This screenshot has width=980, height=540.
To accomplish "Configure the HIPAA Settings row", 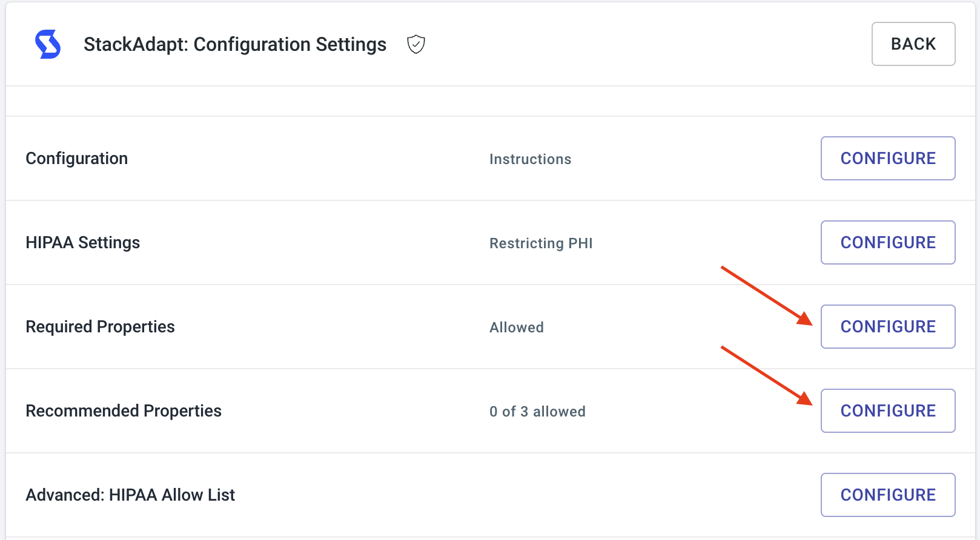I will tap(888, 242).
